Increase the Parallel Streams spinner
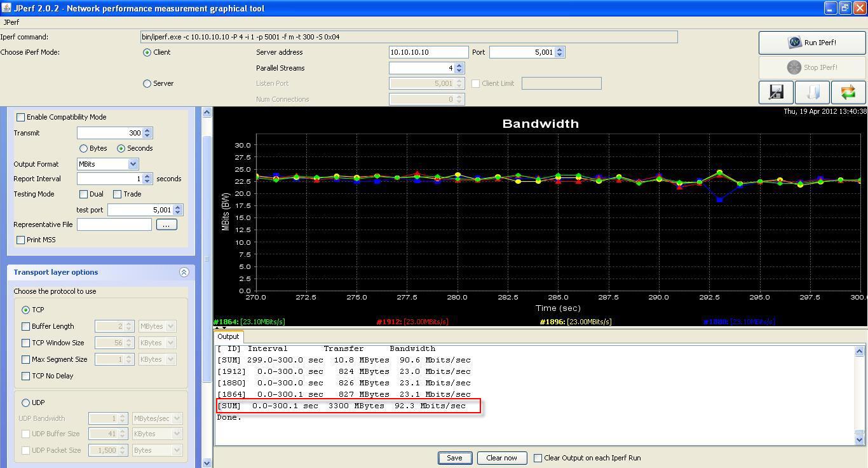 point(459,65)
